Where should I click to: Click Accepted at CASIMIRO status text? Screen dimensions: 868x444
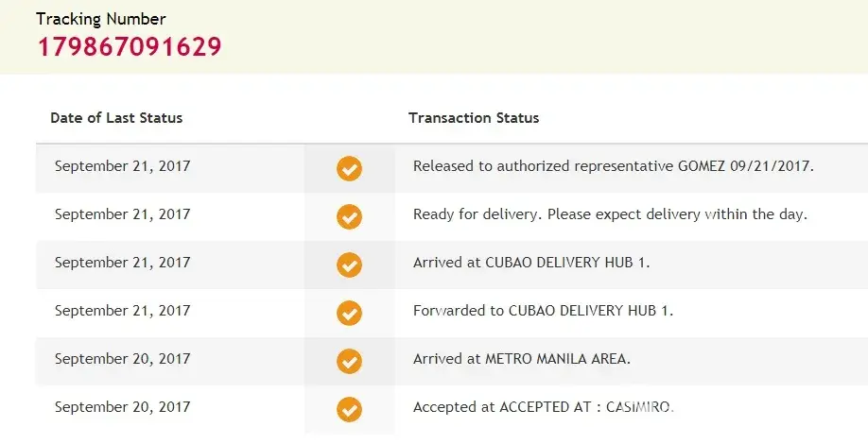point(543,407)
